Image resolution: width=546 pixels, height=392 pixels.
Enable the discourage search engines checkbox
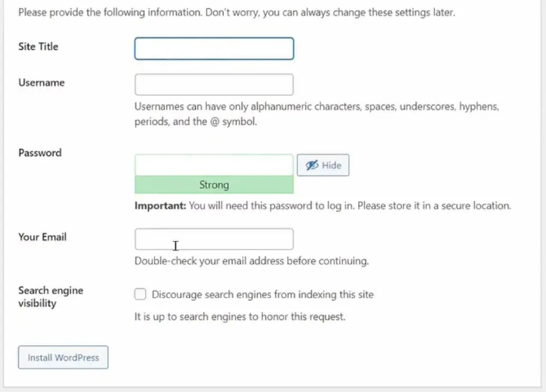tap(140, 294)
